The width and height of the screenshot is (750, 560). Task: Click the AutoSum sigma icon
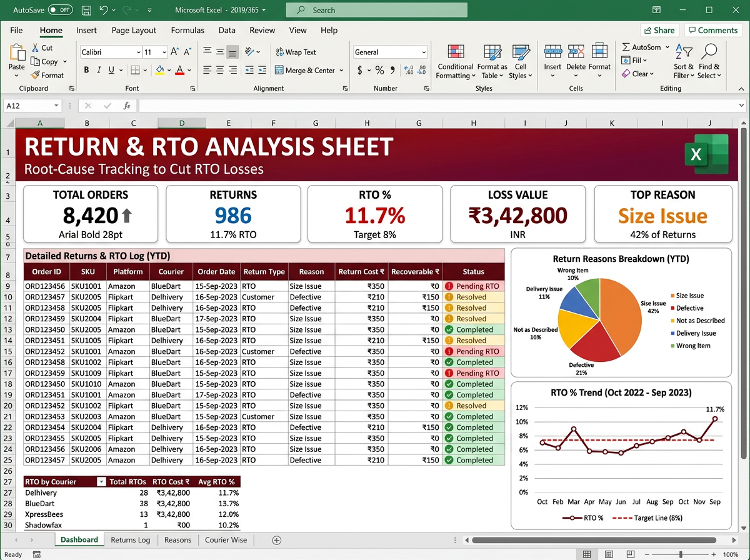626,47
